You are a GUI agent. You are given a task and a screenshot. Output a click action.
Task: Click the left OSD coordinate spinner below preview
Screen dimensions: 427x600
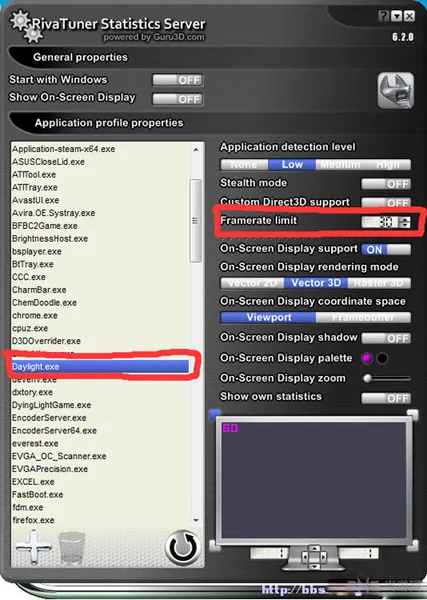[x=269, y=553]
